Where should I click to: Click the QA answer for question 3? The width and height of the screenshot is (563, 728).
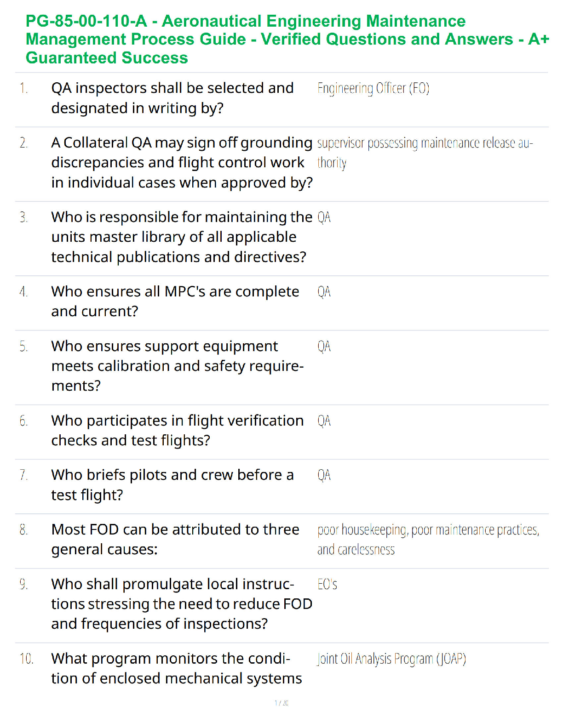(x=324, y=217)
